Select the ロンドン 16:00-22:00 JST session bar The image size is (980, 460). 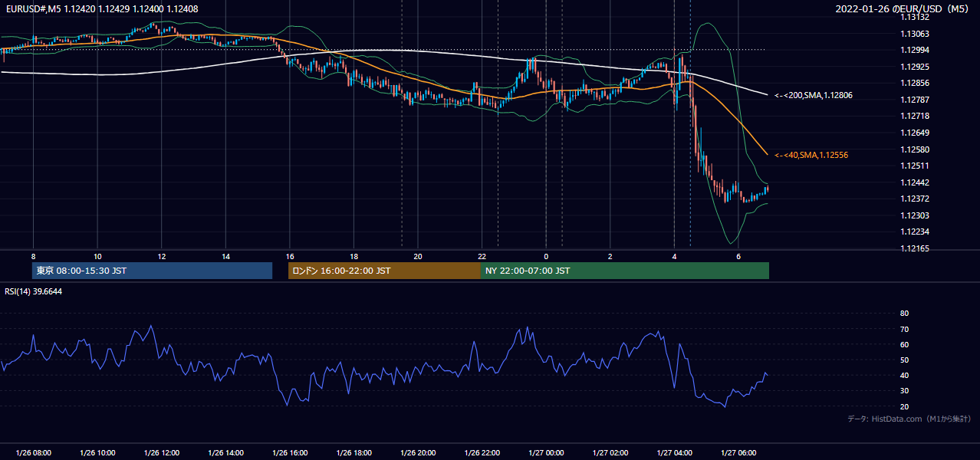point(384,271)
